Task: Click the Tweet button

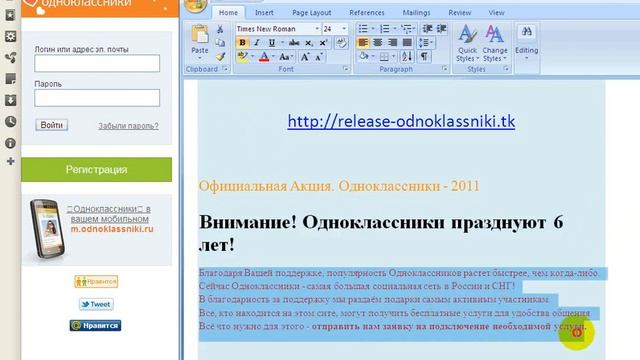Action: (96, 304)
